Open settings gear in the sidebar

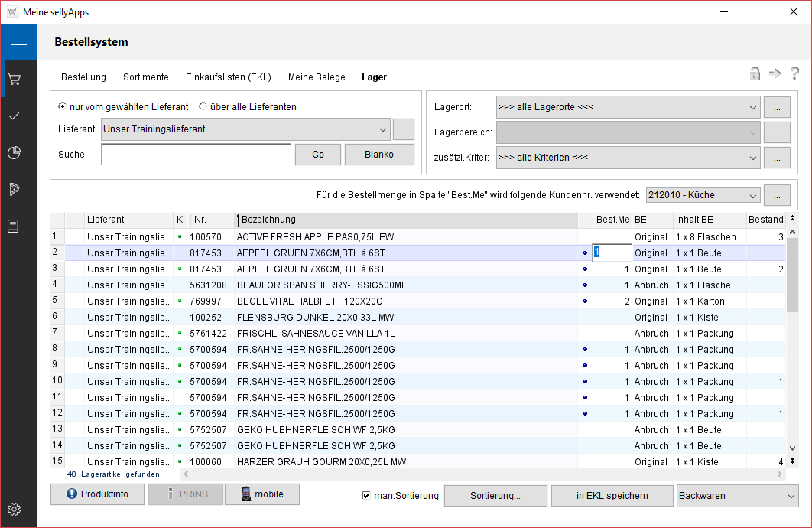click(14, 510)
